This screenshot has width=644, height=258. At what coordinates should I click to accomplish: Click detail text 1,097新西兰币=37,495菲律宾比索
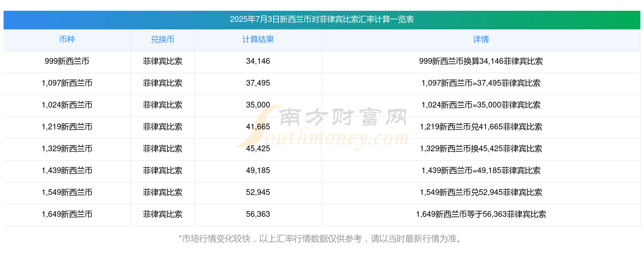tap(481, 83)
